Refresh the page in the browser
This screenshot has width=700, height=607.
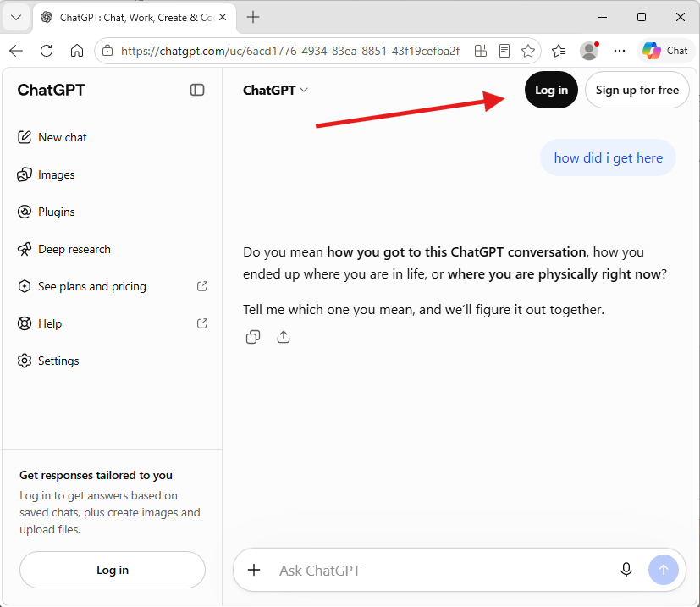(x=47, y=51)
